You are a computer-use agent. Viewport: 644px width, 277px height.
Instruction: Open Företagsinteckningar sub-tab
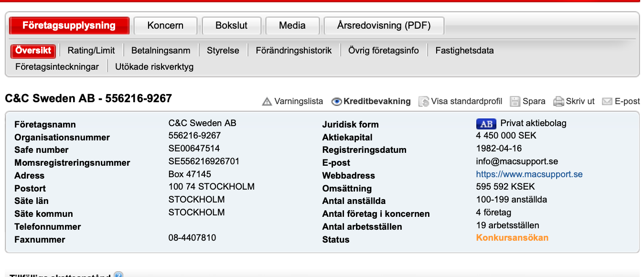57,67
